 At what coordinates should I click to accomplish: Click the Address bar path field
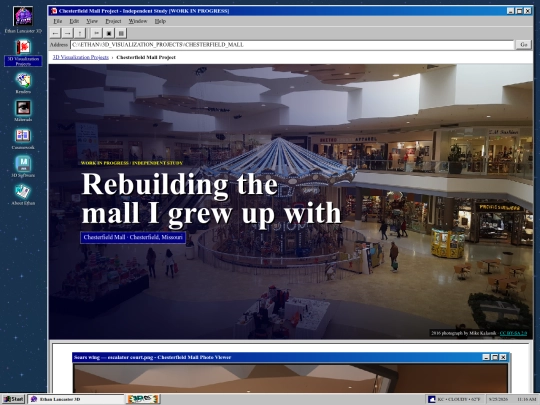[292, 45]
